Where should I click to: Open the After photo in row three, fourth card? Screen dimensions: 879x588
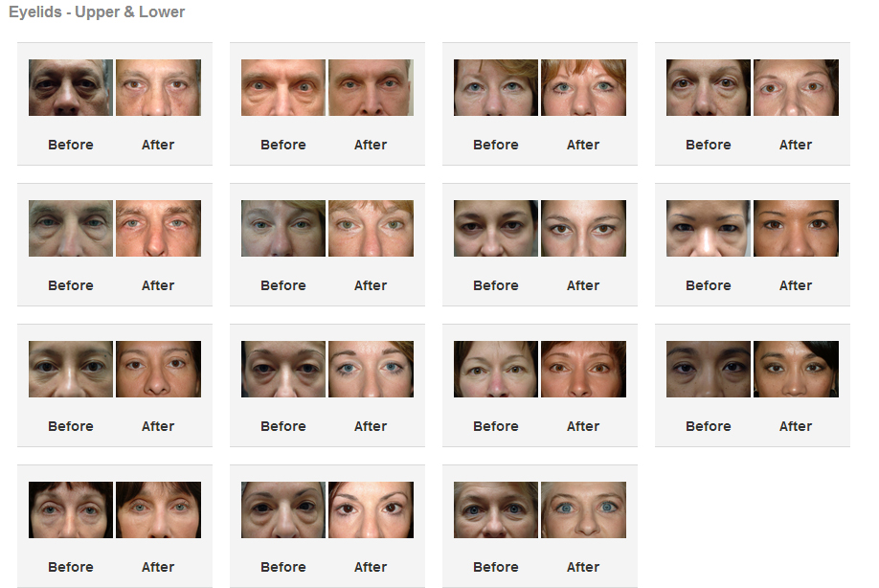pos(796,369)
